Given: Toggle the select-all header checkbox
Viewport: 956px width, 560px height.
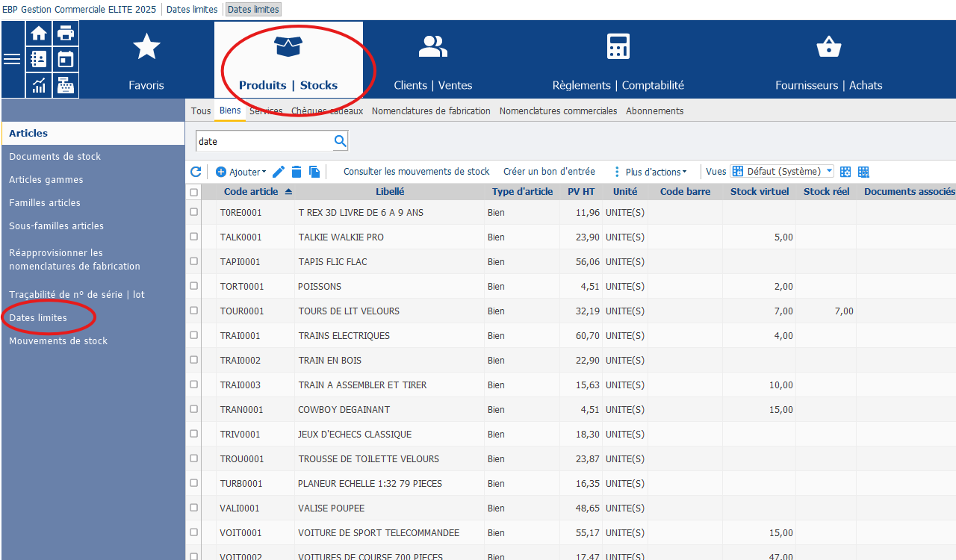Looking at the screenshot, I should click(194, 193).
